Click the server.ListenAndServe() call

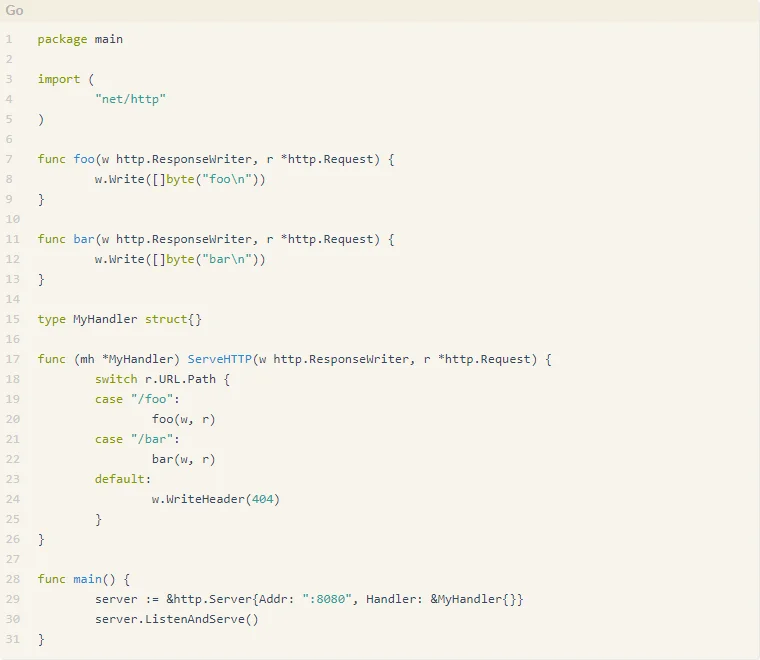177,619
